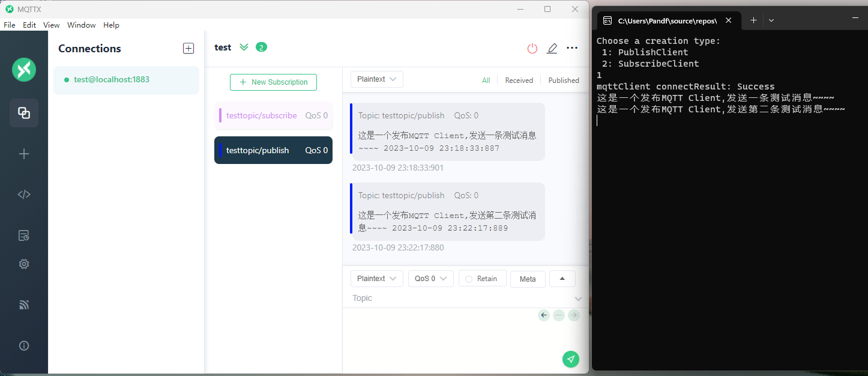Enable the Retain radio option
868x376 pixels.
[469, 279]
